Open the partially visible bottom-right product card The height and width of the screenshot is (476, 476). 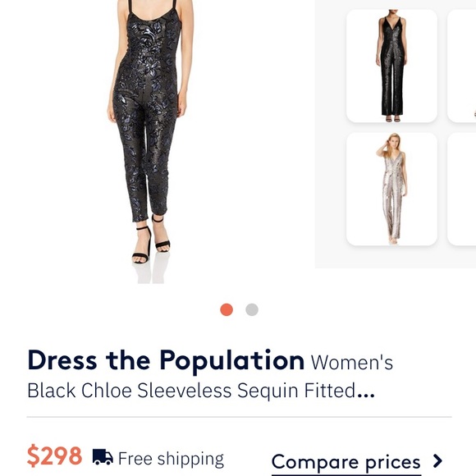tap(462, 189)
